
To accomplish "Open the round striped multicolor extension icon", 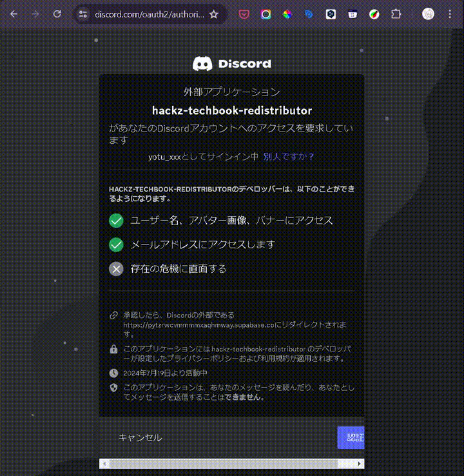I will (374, 14).
